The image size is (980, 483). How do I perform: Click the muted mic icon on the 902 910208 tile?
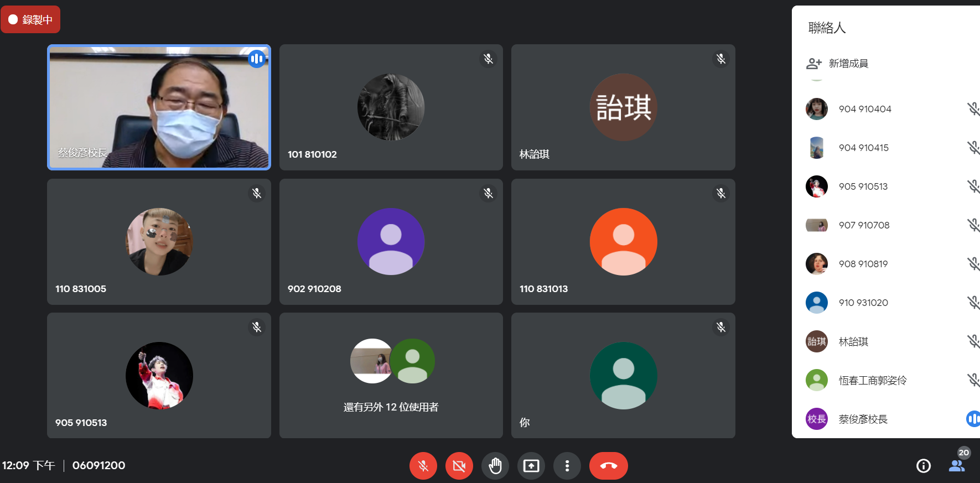pos(488,193)
